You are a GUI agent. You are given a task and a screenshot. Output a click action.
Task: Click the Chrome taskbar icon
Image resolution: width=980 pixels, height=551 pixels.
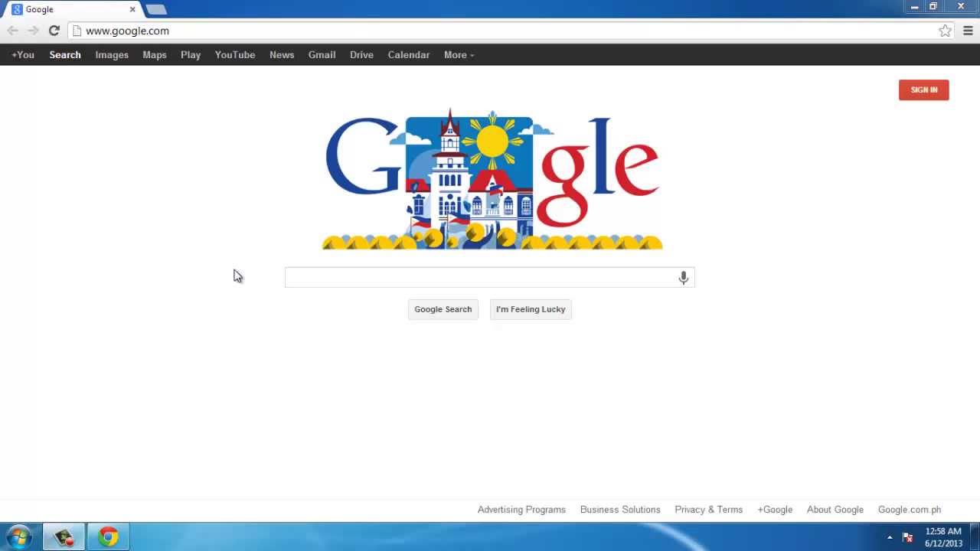pyautogui.click(x=108, y=537)
